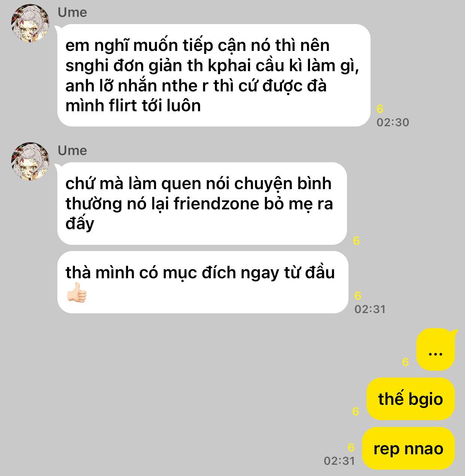Select the top "Ume" sender name
Viewport: 465px width, 476px height.
72,12
